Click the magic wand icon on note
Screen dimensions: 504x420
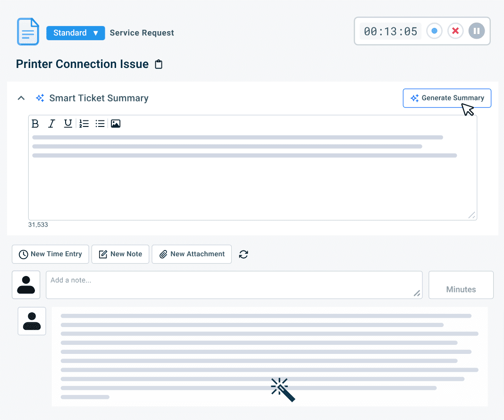(x=283, y=390)
